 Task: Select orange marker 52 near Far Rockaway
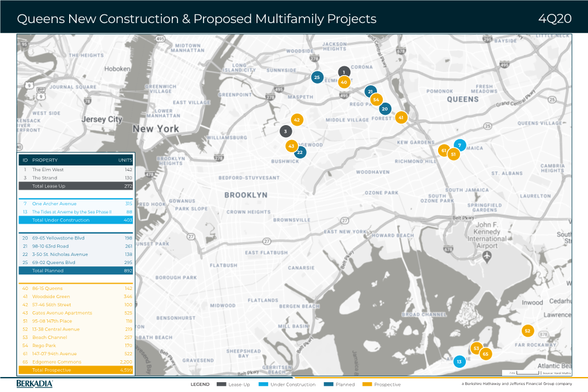(527, 331)
